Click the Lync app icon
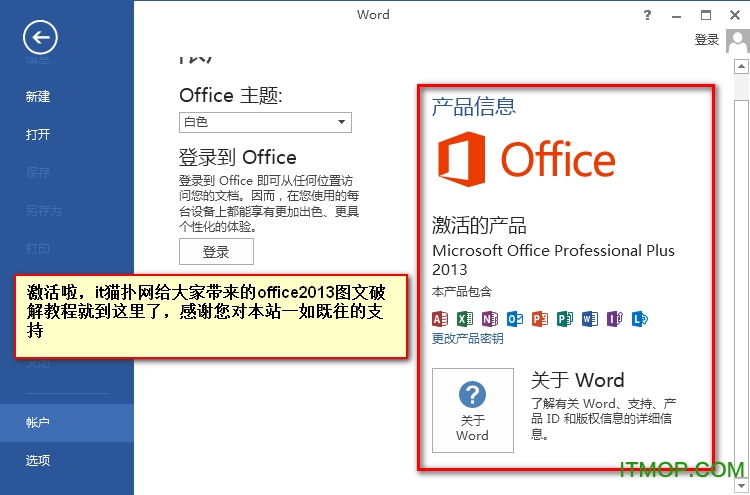 pos(640,319)
